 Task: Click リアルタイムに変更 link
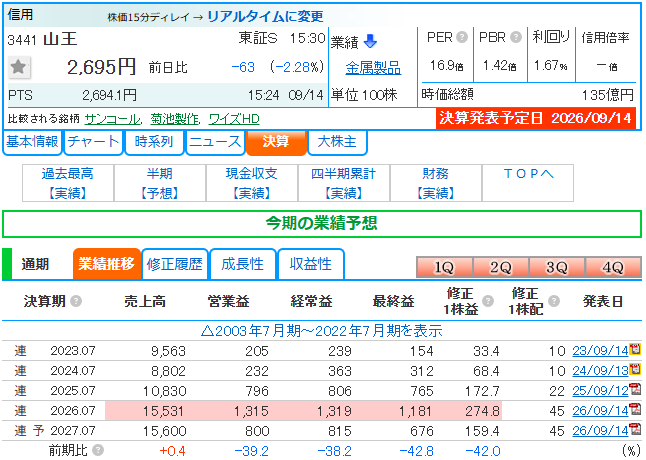pos(265,16)
